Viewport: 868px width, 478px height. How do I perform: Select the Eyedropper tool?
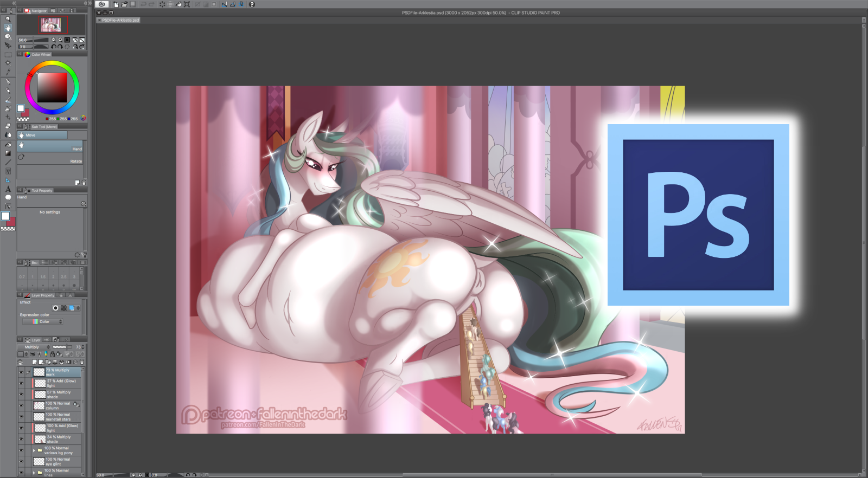coord(8,72)
